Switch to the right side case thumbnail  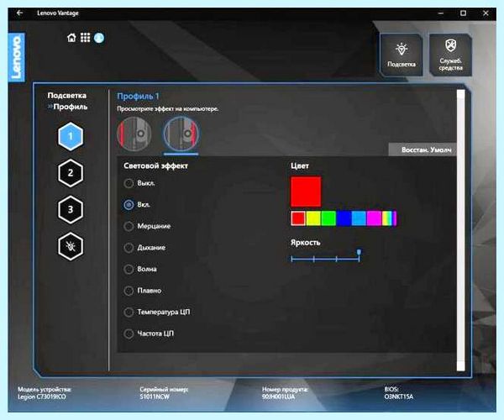click(x=181, y=134)
